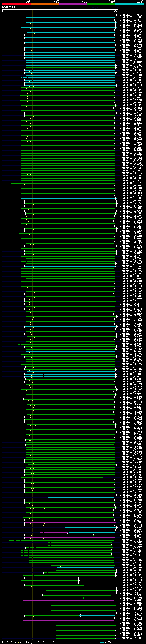This screenshot has height=644, width=146.
Task: Select the UniRef100_Q4R5P7 label
Action: click(x=131, y=532)
